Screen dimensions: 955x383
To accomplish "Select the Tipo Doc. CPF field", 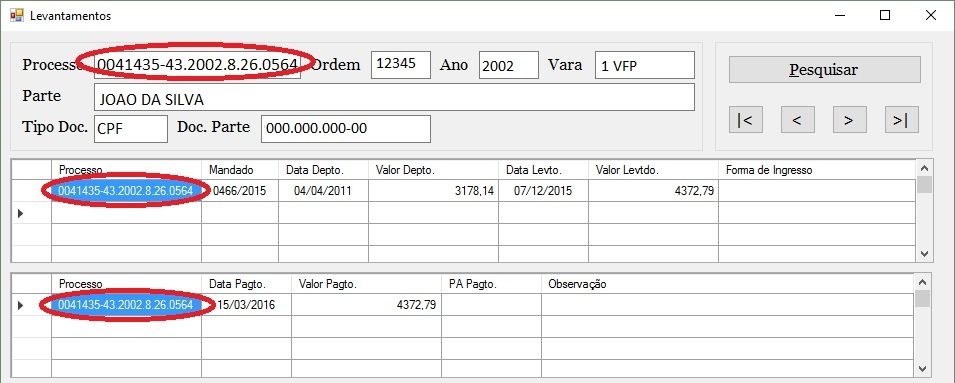I will tap(131, 129).
